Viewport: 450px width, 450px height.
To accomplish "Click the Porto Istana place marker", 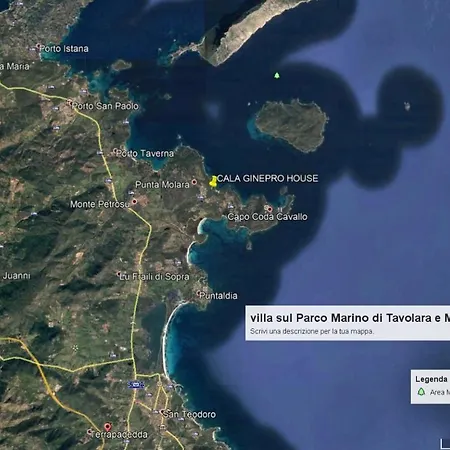I will tap(38, 46).
